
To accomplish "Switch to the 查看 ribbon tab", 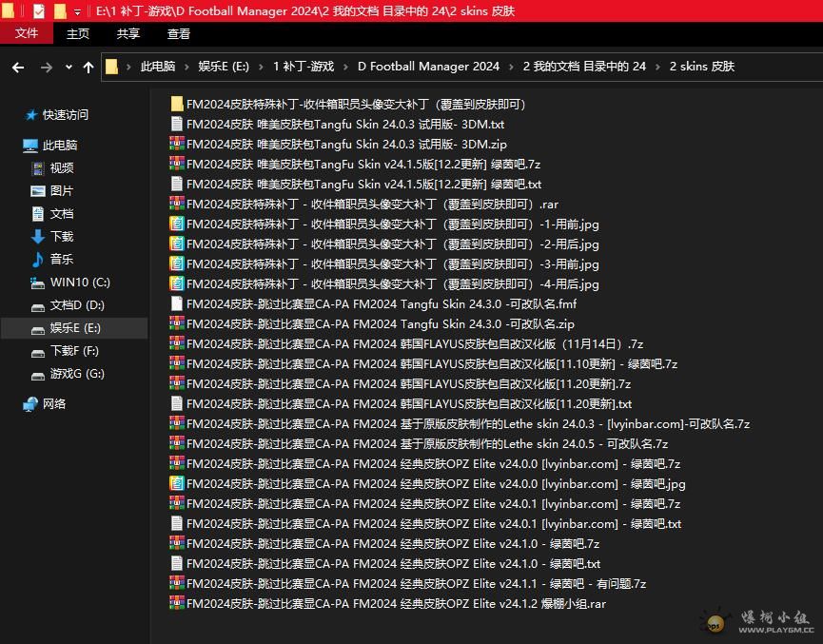I will tap(179, 33).
